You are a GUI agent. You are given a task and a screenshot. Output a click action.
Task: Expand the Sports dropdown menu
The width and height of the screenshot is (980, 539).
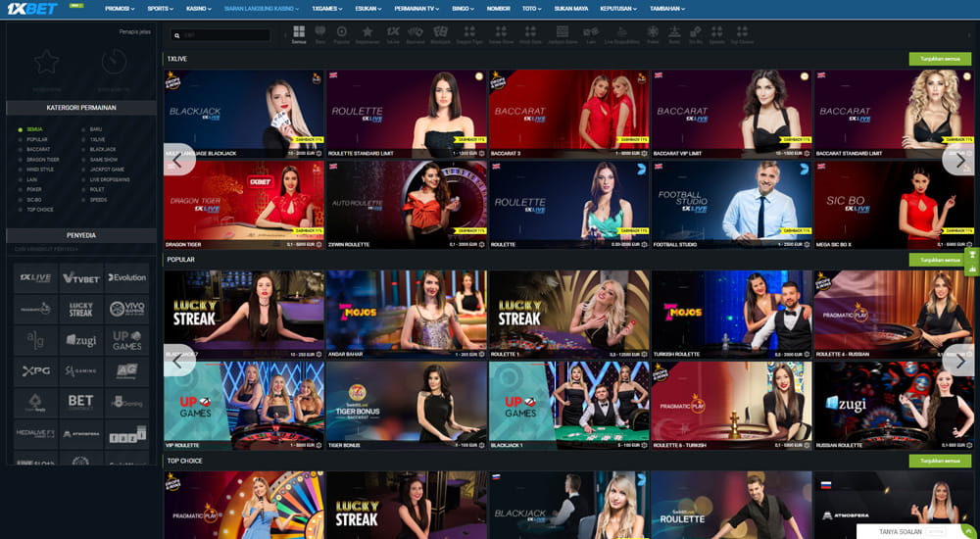[x=160, y=9]
